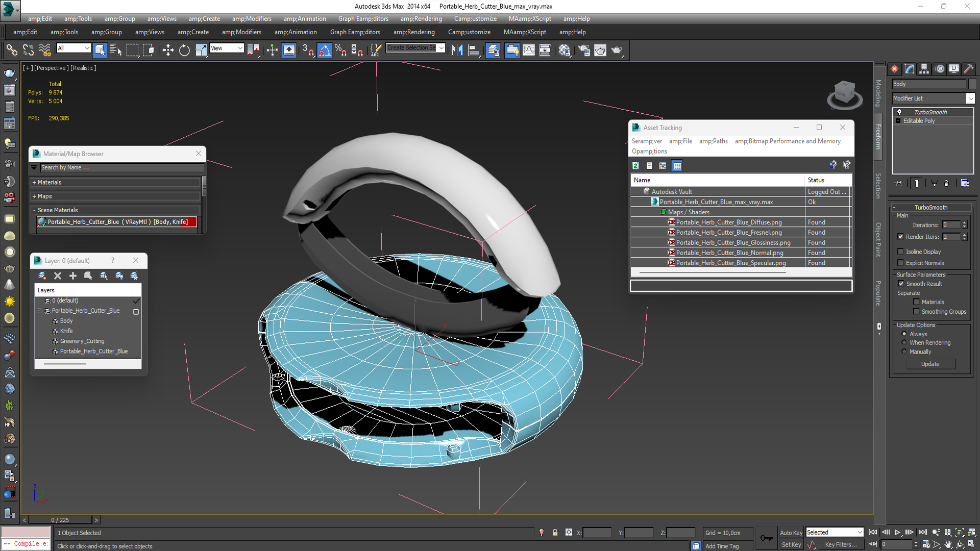Select the When Rendering radio option

(904, 343)
